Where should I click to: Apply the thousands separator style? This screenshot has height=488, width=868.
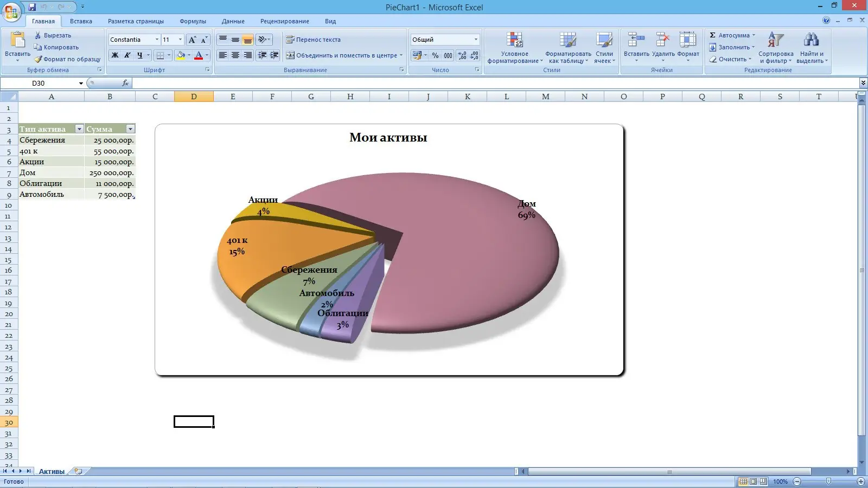click(448, 55)
